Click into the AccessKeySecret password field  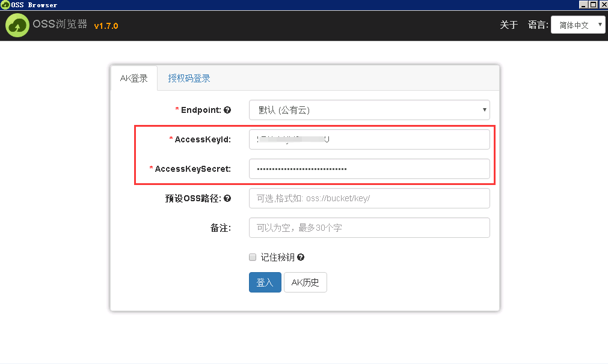coord(369,169)
